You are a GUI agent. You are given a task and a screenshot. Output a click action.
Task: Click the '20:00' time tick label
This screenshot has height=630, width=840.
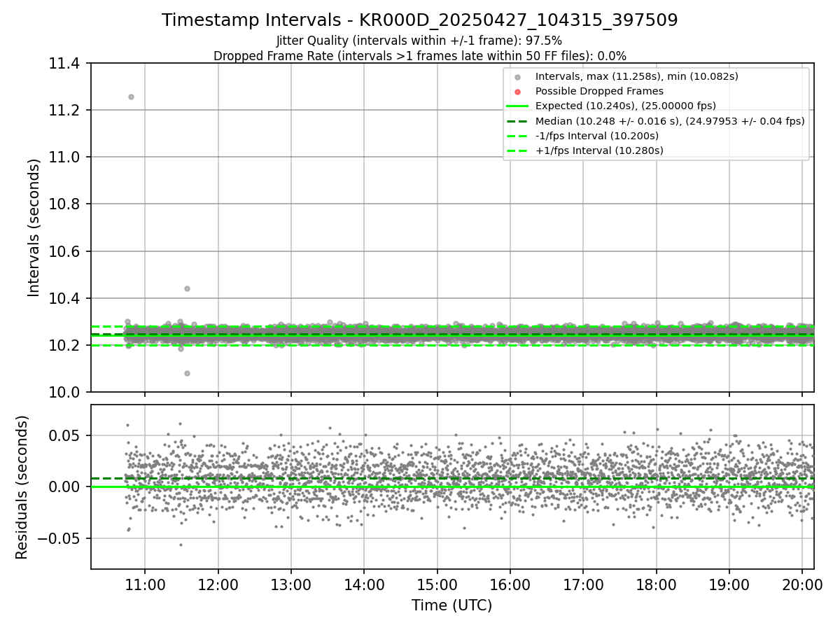802,584
